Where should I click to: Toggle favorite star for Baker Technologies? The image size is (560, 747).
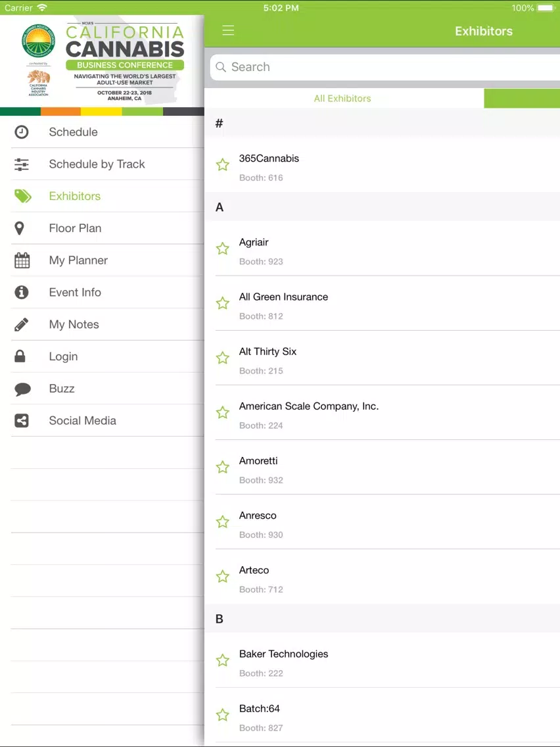[x=222, y=660]
